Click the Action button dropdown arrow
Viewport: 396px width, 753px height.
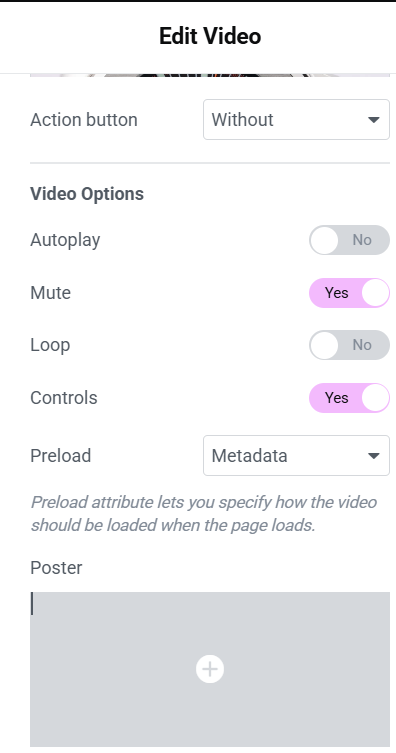[373, 120]
